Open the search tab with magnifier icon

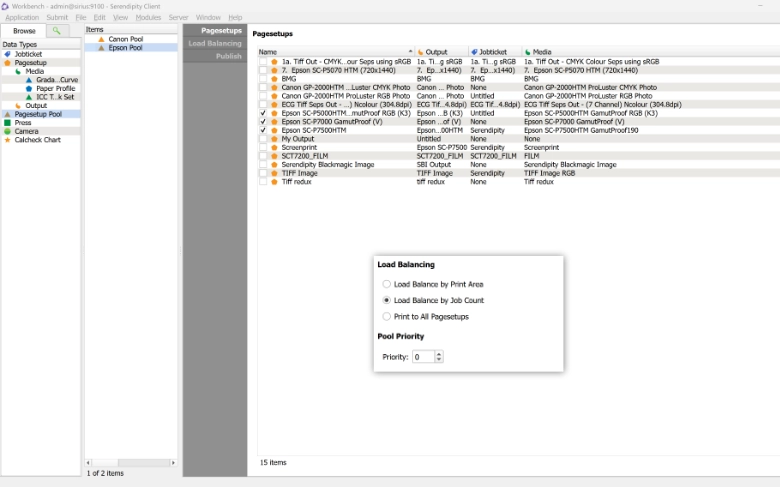point(57,31)
